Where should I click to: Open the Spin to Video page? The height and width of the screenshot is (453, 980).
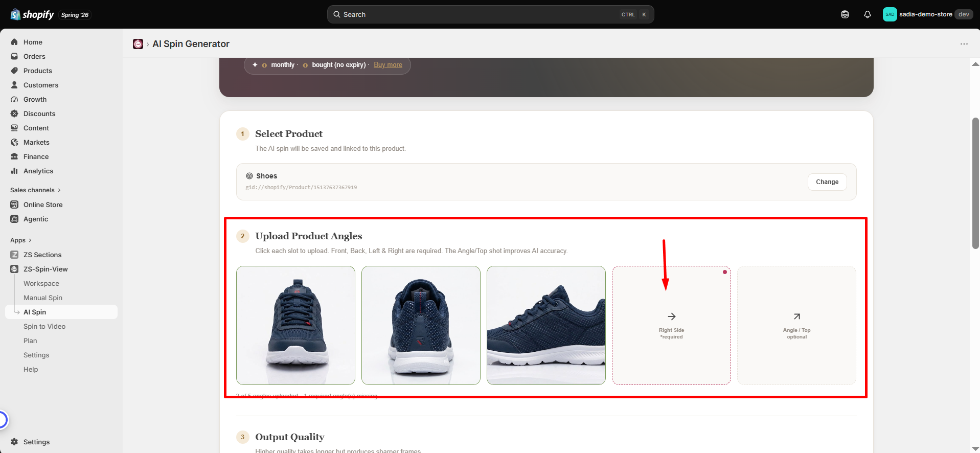click(44, 326)
